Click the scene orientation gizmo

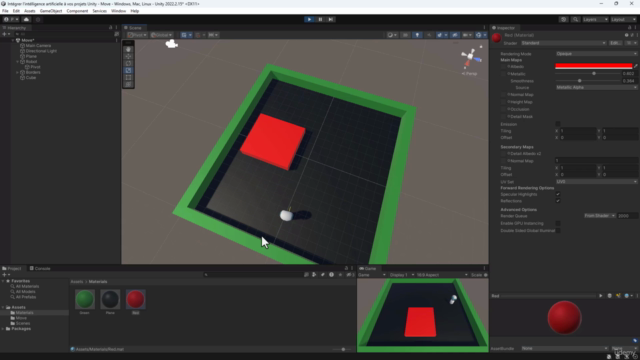(471, 57)
